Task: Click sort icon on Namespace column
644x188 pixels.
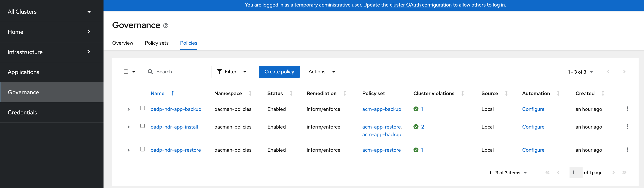Action: tap(250, 93)
